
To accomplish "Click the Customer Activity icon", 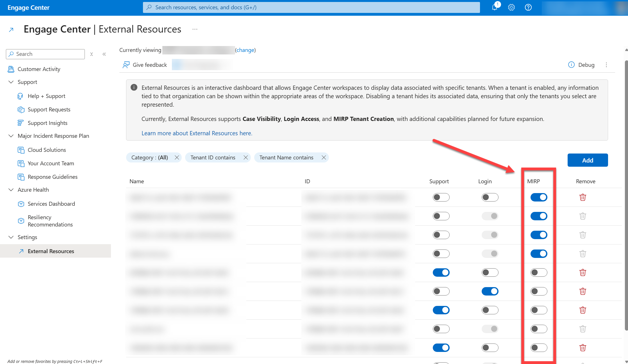I will click(x=11, y=69).
